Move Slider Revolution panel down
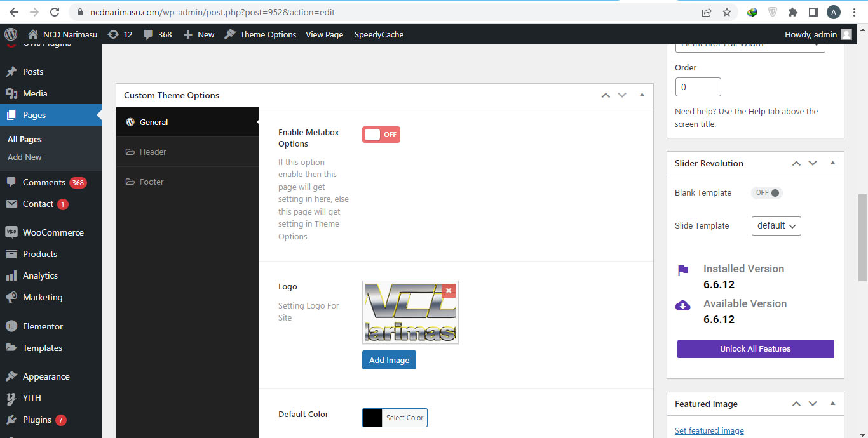Viewport: 868px width, 438px height. (813, 163)
